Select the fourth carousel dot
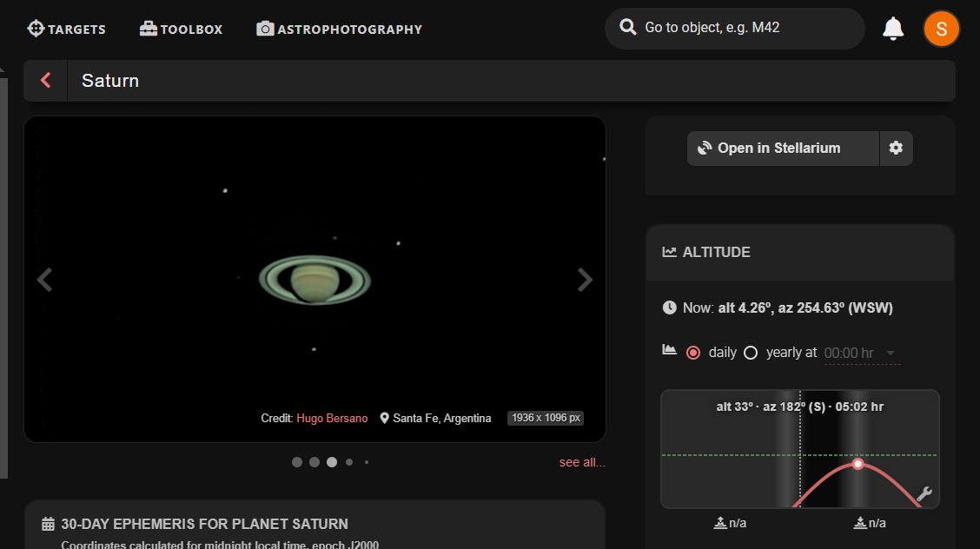980x549 pixels. click(349, 462)
